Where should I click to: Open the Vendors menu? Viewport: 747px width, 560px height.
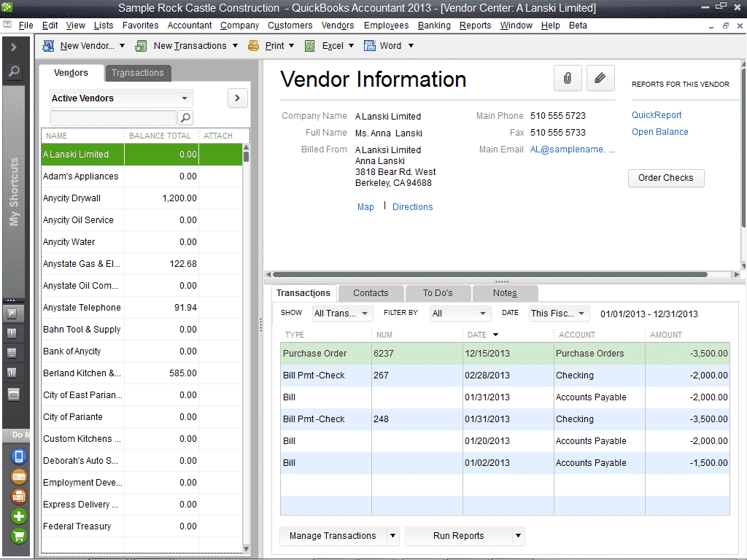pyautogui.click(x=337, y=26)
